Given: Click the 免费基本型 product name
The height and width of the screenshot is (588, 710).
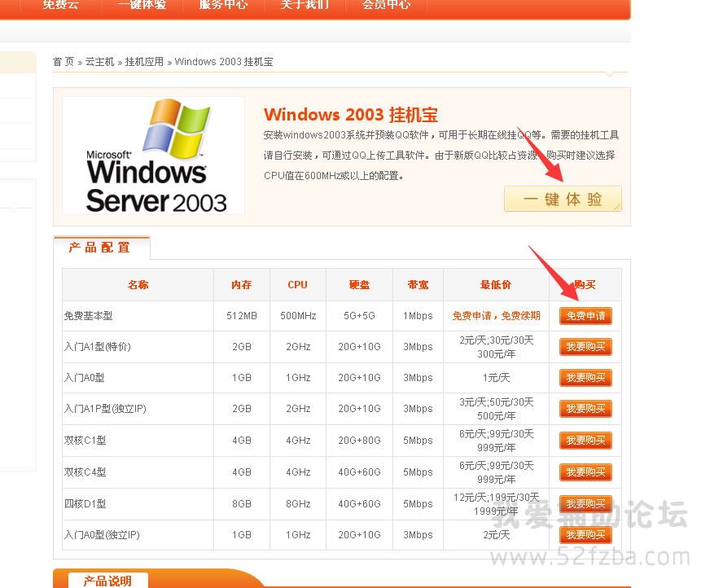Looking at the screenshot, I should (x=88, y=316).
